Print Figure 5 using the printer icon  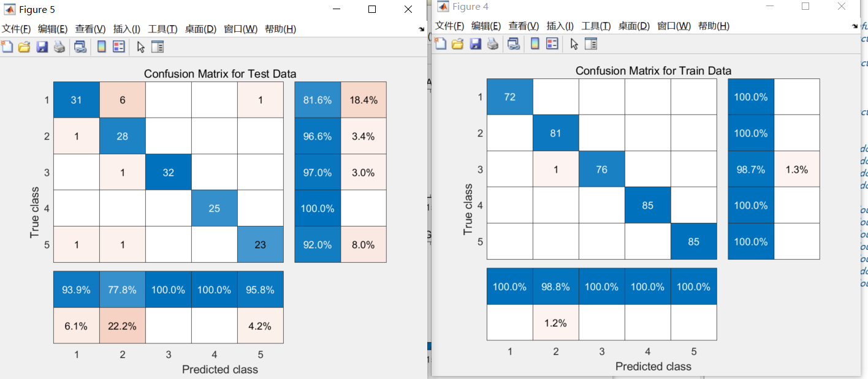(59, 47)
